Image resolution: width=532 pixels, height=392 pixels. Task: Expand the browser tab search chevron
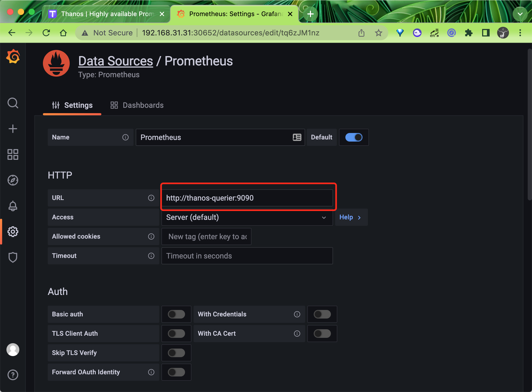[x=520, y=14]
